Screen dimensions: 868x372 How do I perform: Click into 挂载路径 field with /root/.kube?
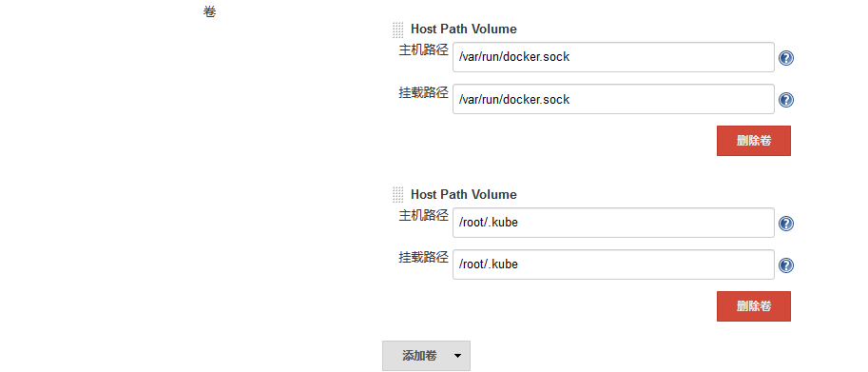tap(613, 264)
